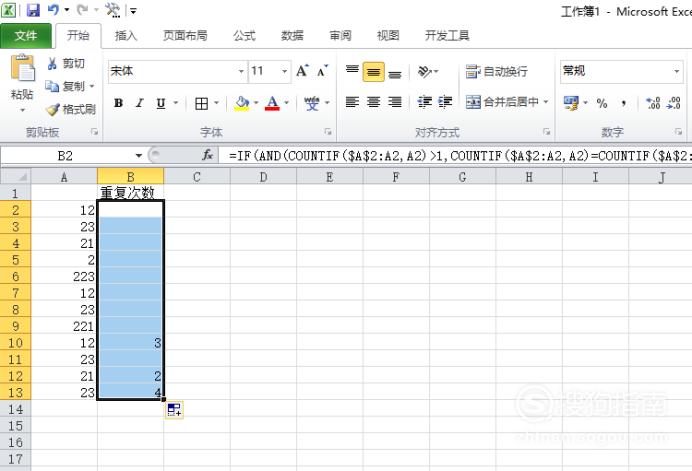Screen dimensions: 692x471
Task: Customize Quick Access Toolbar dropdown
Action: click(133, 11)
